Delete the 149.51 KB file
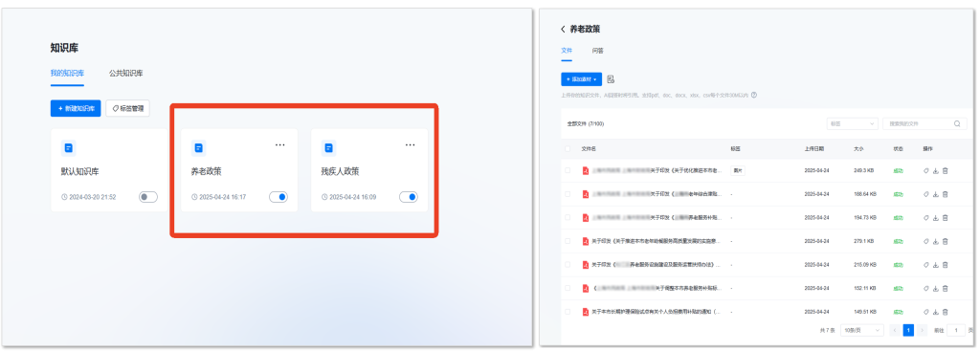This screenshot has height=351, width=980. click(x=945, y=311)
